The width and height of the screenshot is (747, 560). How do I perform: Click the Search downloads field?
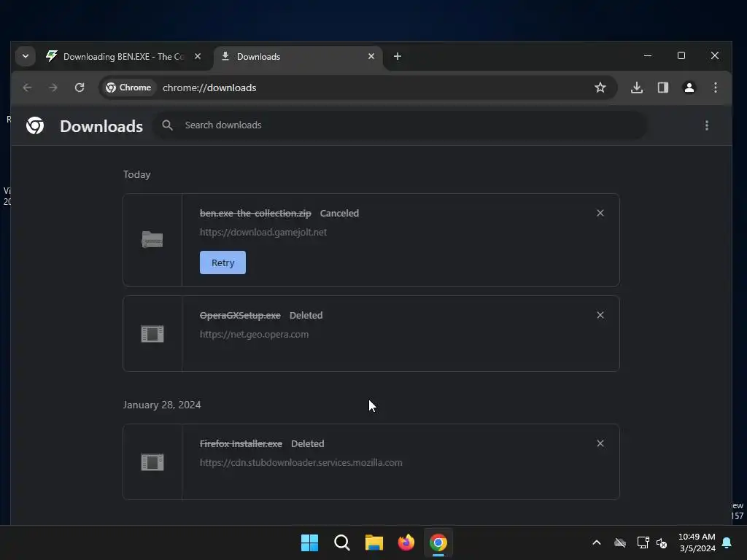pyautogui.click(x=400, y=125)
